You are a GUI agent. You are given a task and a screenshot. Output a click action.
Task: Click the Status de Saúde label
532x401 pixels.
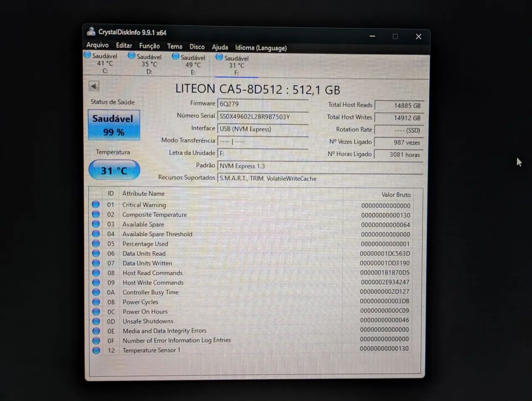tap(113, 102)
